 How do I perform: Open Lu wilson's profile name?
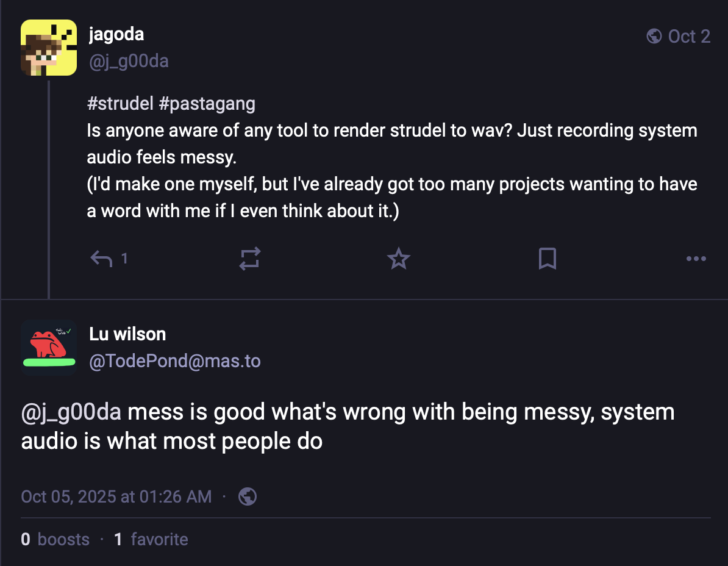127,334
